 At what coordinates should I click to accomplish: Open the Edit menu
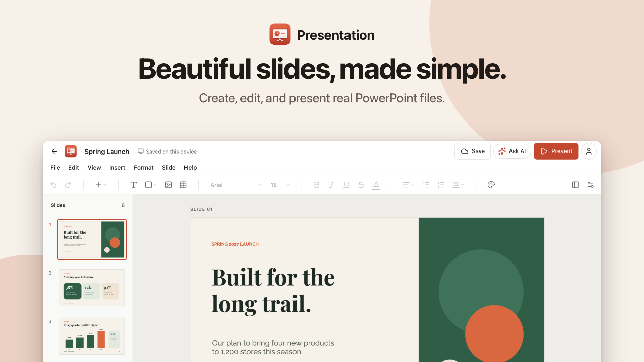(73, 167)
